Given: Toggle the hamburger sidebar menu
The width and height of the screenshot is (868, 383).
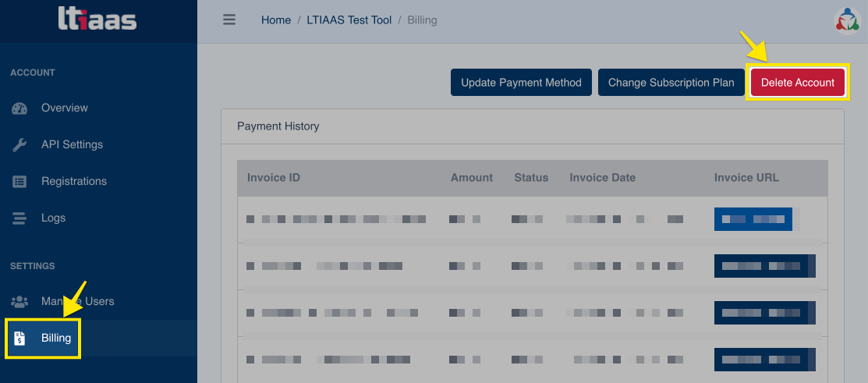Looking at the screenshot, I should (x=229, y=20).
